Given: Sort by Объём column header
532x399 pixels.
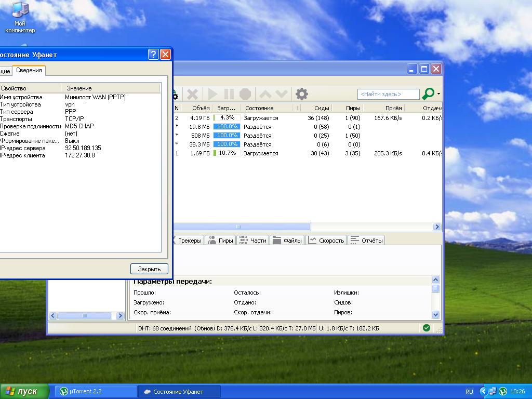Looking at the screenshot, I should [197, 108].
